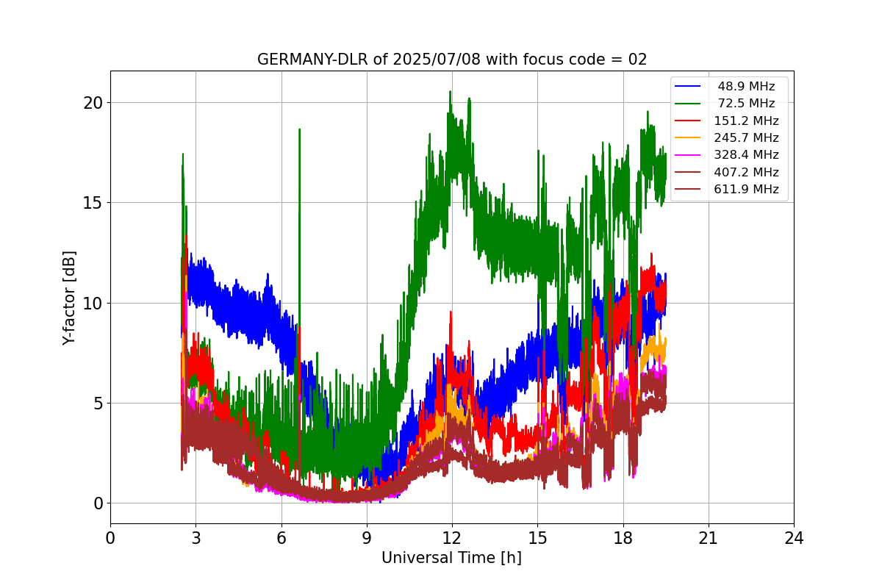Click the x-axis tick label 9
The width and height of the screenshot is (882, 588).
(367, 538)
